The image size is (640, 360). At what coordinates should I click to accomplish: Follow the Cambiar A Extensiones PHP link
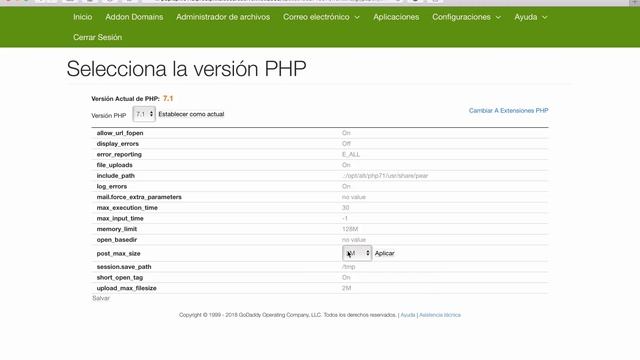point(508,110)
